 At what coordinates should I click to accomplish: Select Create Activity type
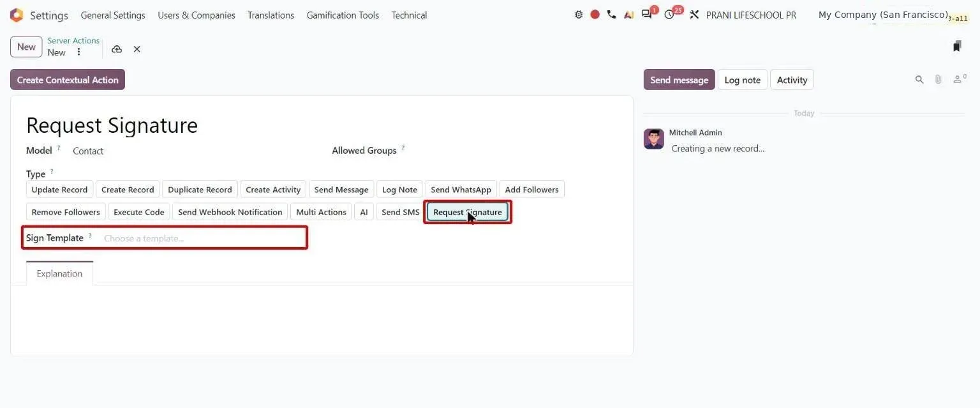coord(273,190)
